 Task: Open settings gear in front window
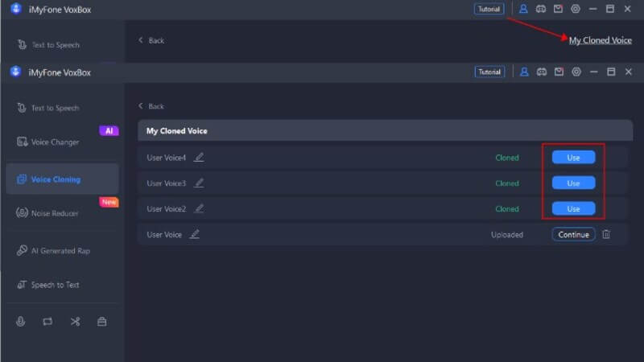pyautogui.click(x=576, y=72)
